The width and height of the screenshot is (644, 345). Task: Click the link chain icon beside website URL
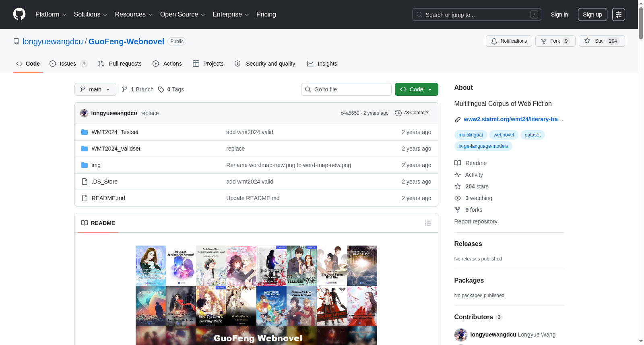(458, 119)
